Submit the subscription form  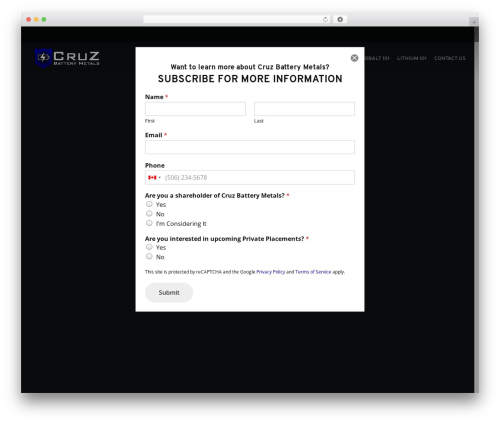(x=169, y=293)
